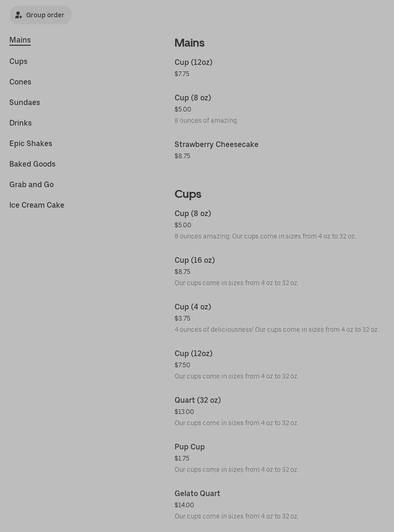Navigate to Baked Goods section
This screenshot has height=532, width=394.
click(32, 164)
